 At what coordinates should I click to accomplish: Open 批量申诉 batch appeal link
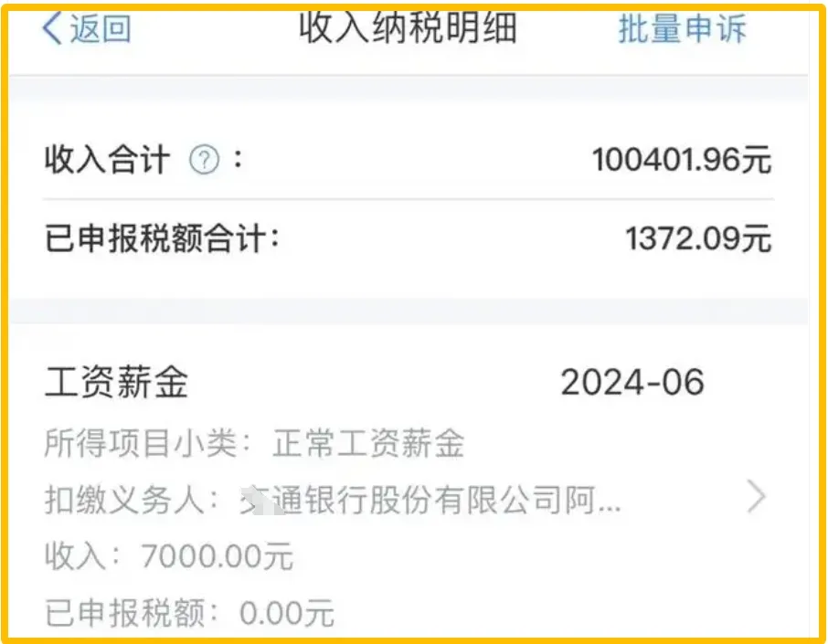(683, 28)
